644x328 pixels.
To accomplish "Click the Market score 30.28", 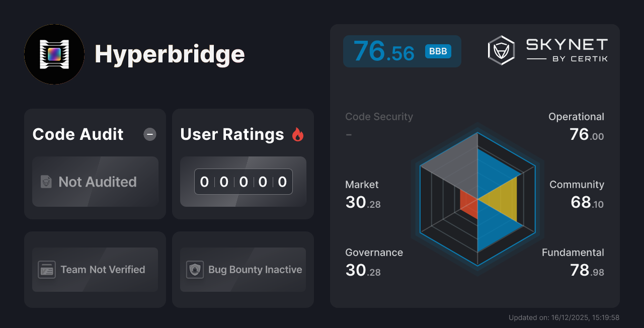I will pos(363,202).
